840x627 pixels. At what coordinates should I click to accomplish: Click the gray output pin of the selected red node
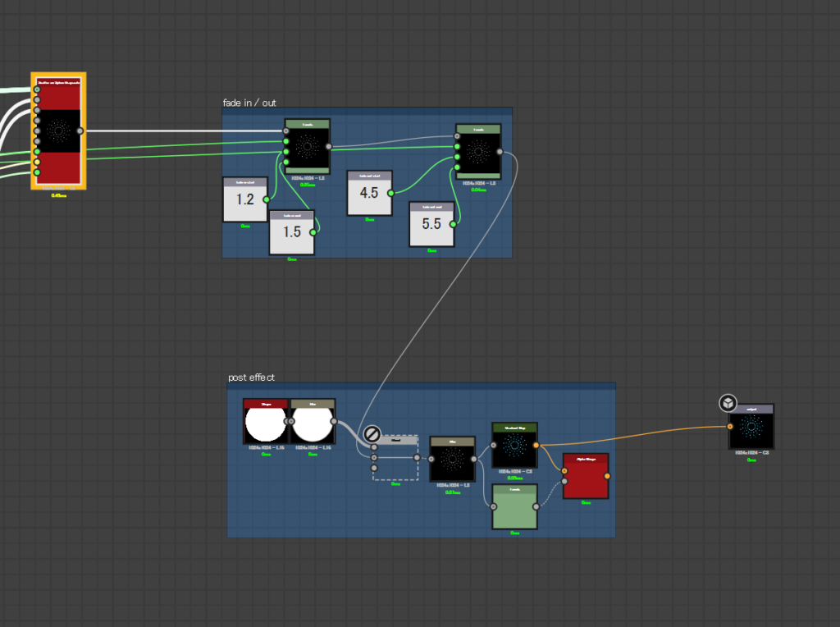click(x=80, y=130)
